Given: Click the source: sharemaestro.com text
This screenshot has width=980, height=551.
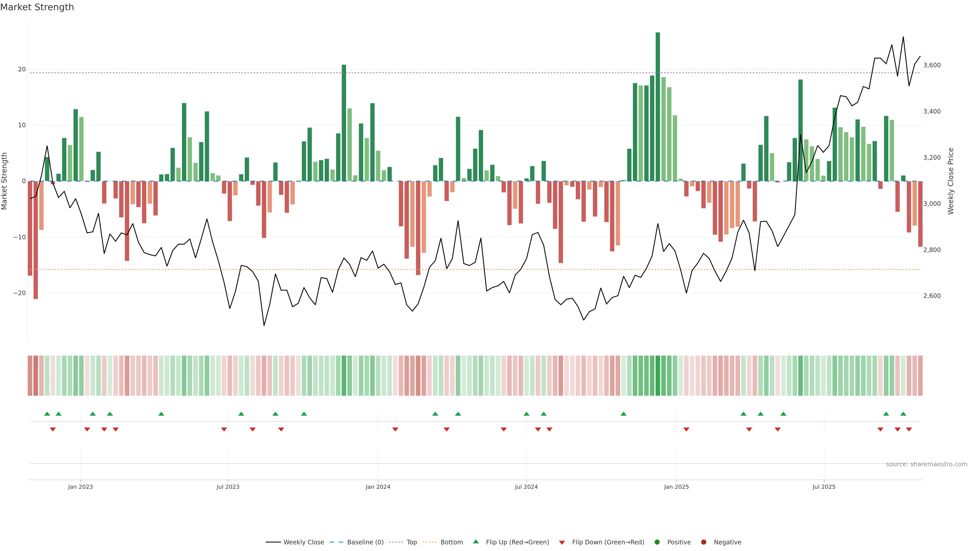Looking at the screenshot, I should [x=926, y=464].
